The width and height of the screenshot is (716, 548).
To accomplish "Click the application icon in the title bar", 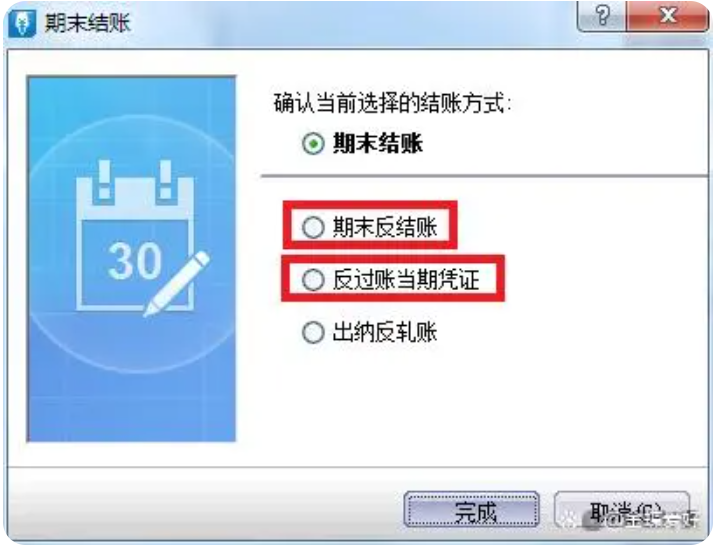I will (x=21, y=23).
